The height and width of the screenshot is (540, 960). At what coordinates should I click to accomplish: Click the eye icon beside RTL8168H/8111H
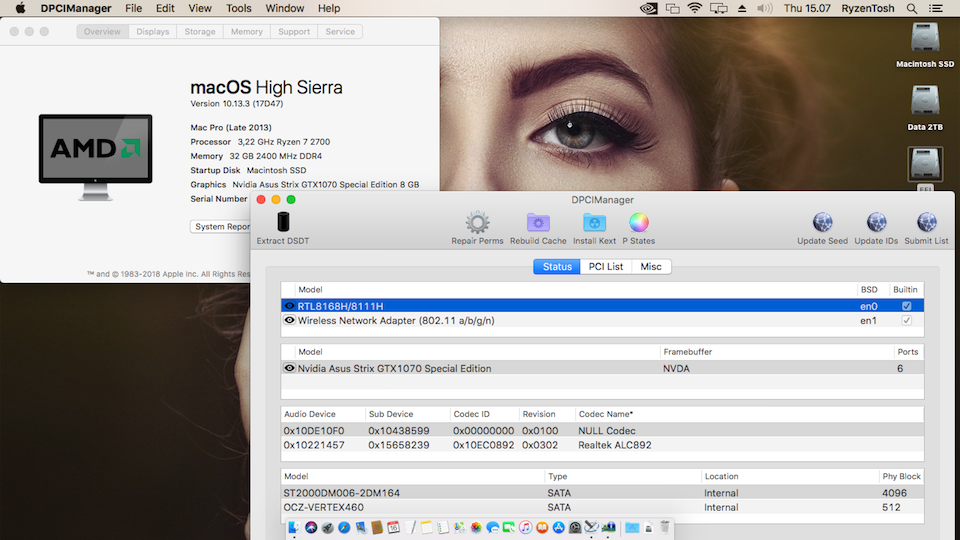(290, 306)
